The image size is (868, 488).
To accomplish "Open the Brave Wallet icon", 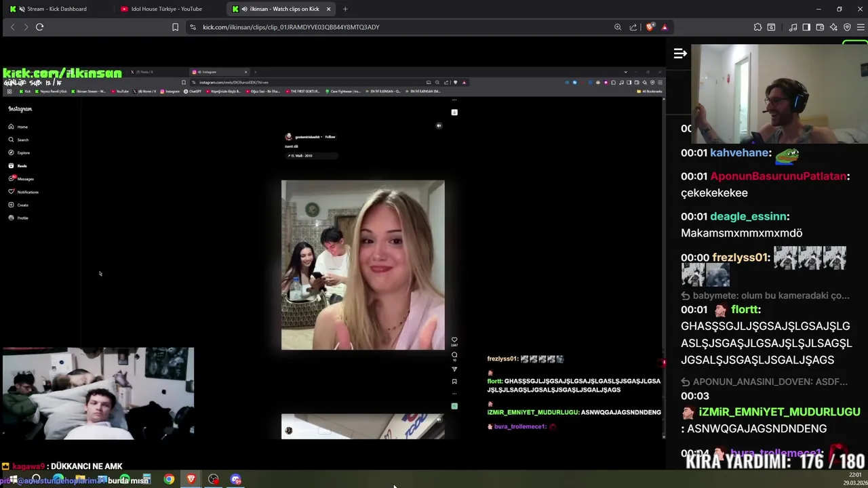I will pos(820,27).
